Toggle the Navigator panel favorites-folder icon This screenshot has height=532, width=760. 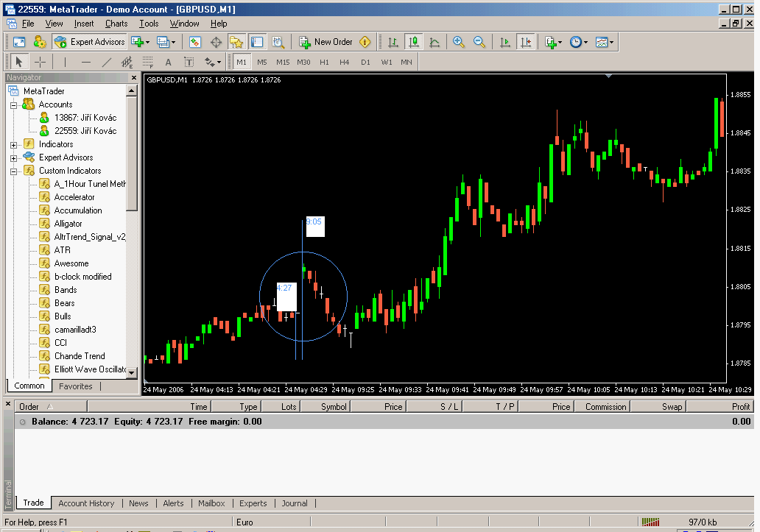coord(236,42)
